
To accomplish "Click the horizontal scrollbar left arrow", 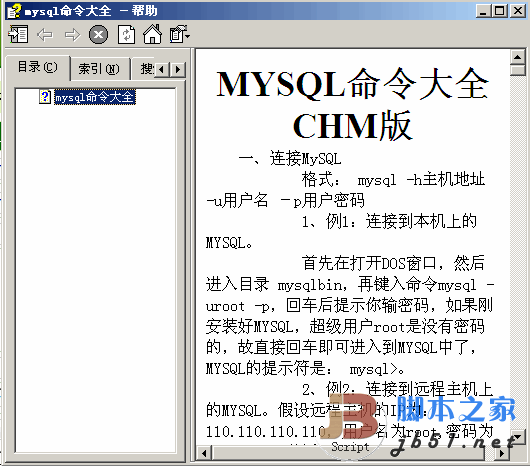I will (204, 453).
